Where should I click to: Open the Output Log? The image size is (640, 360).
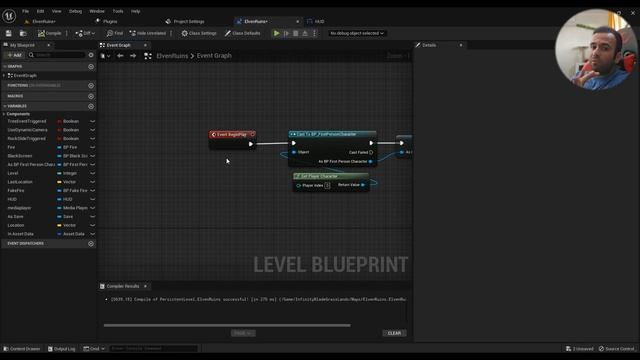(62, 349)
